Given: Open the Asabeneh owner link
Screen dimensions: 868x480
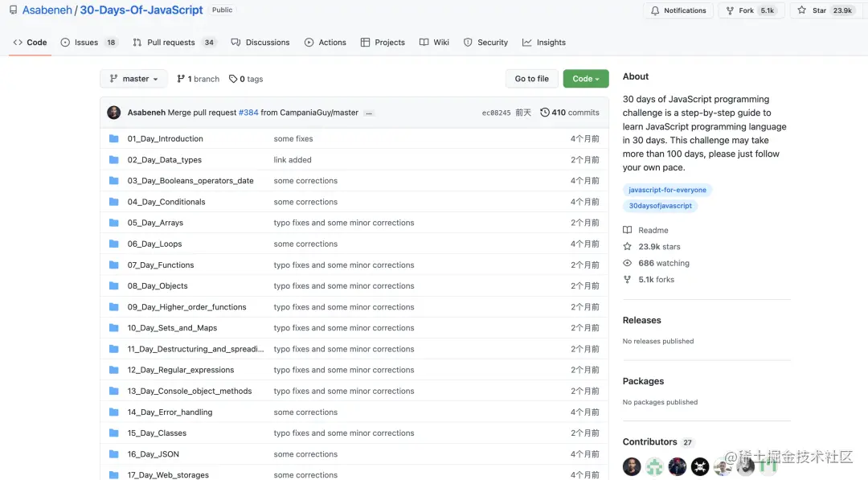Looking at the screenshot, I should tap(47, 10).
